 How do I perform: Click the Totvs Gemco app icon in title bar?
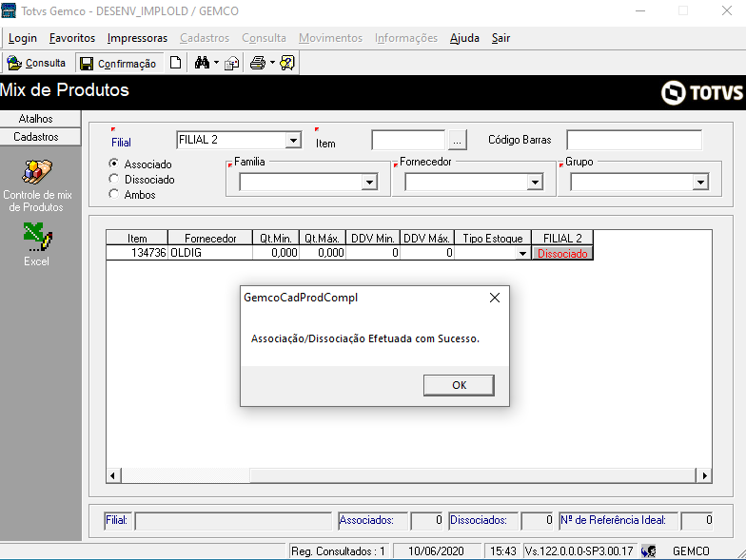pos(9,10)
